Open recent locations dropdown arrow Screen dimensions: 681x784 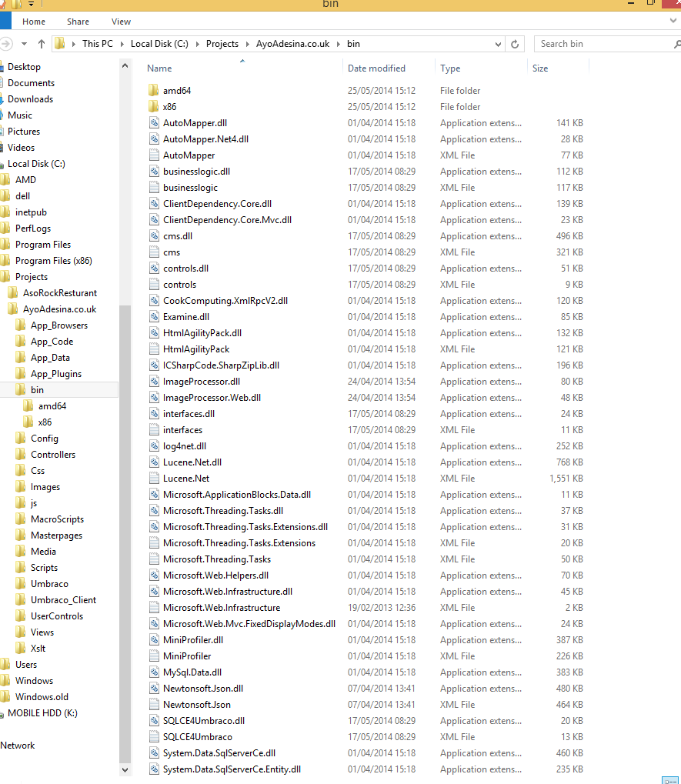tap(24, 44)
